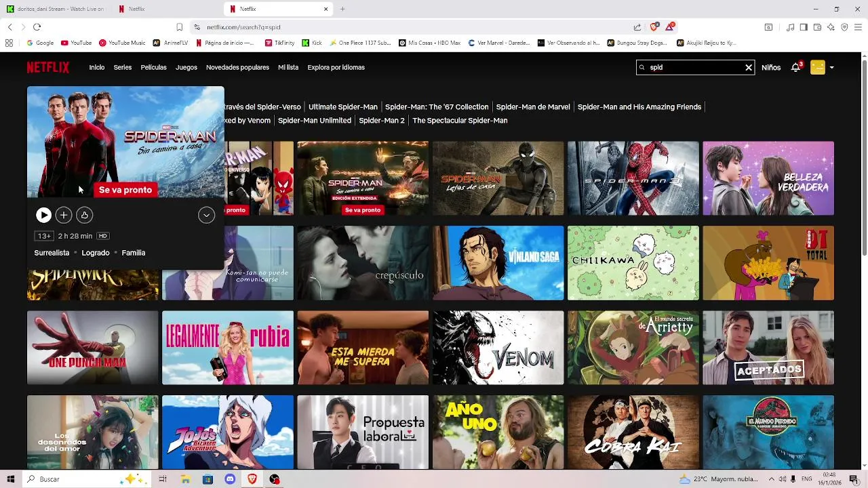The image size is (868, 488).
Task: Rate the Spider-Man preview with thumbs up
Action: pyautogui.click(x=84, y=215)
